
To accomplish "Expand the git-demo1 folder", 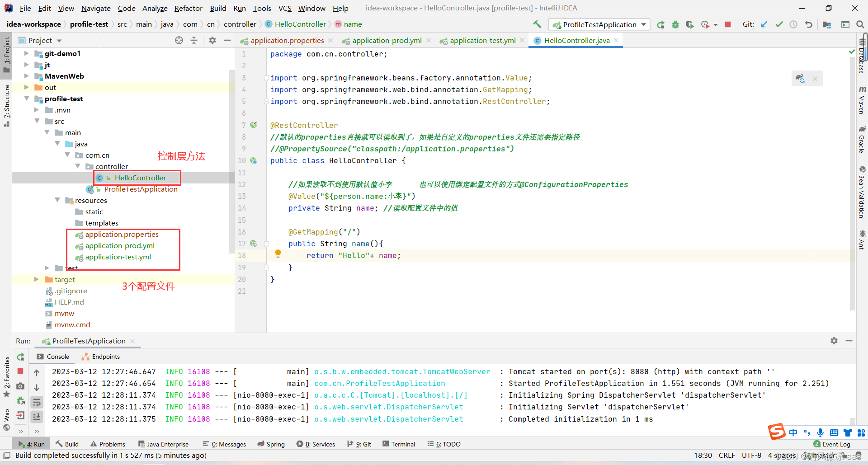I will (x=26, y=53).
